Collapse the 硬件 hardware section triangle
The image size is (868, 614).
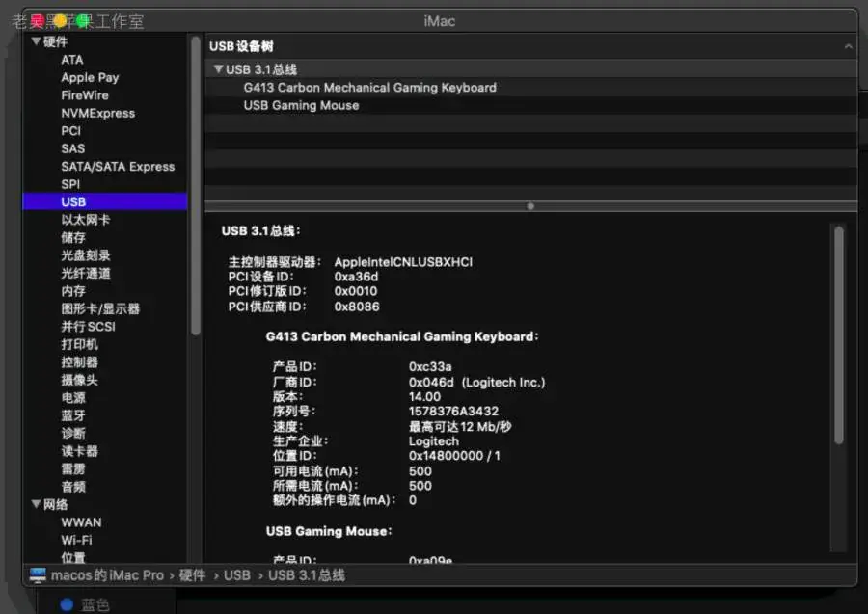click(36, 41)
